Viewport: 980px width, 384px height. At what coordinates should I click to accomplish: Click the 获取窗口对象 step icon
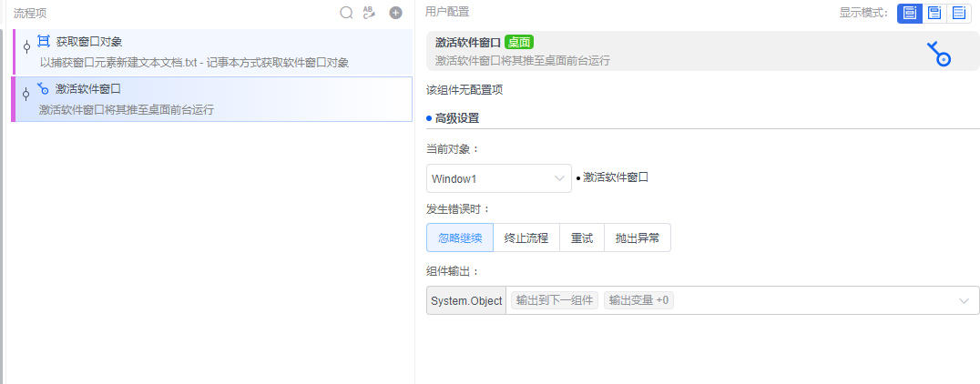tap(44, 42)
